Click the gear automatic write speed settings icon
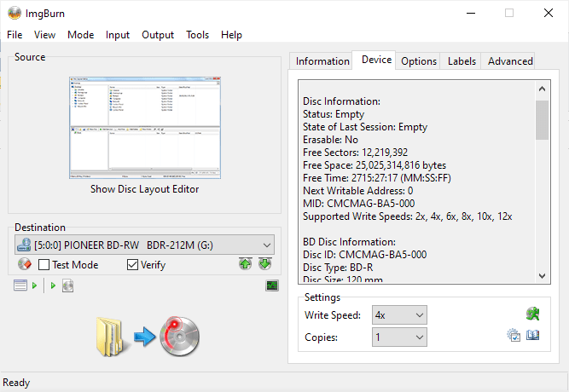This screenshot has width=569, height=392. click(x=514, y=335)
